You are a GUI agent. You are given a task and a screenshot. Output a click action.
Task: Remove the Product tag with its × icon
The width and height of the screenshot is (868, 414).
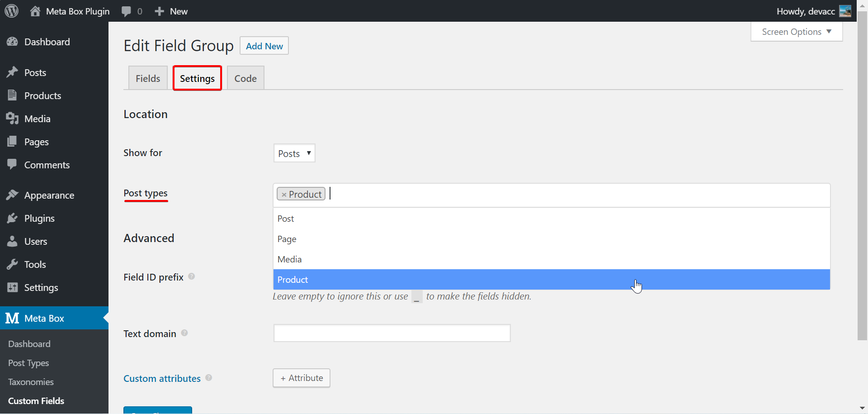[x=284, y=194]
